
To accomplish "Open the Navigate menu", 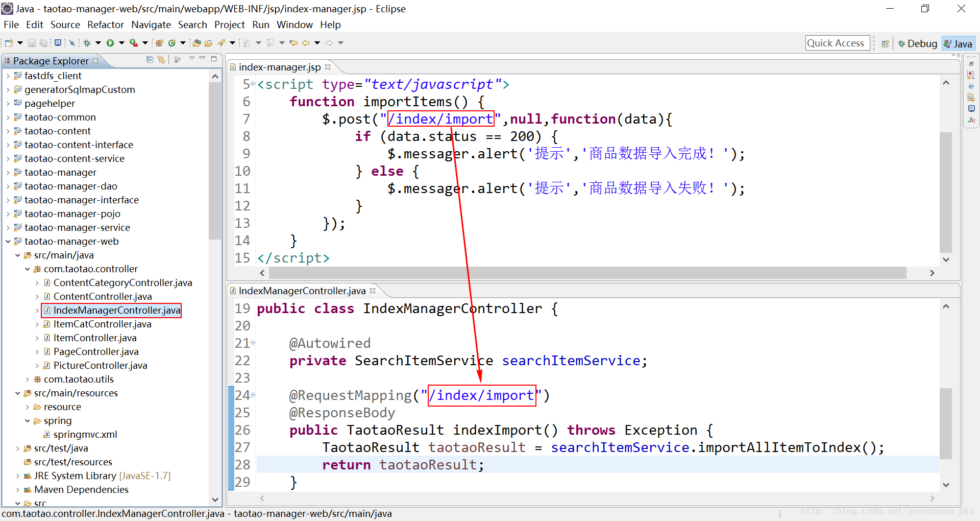I will [x=151, y=25].
